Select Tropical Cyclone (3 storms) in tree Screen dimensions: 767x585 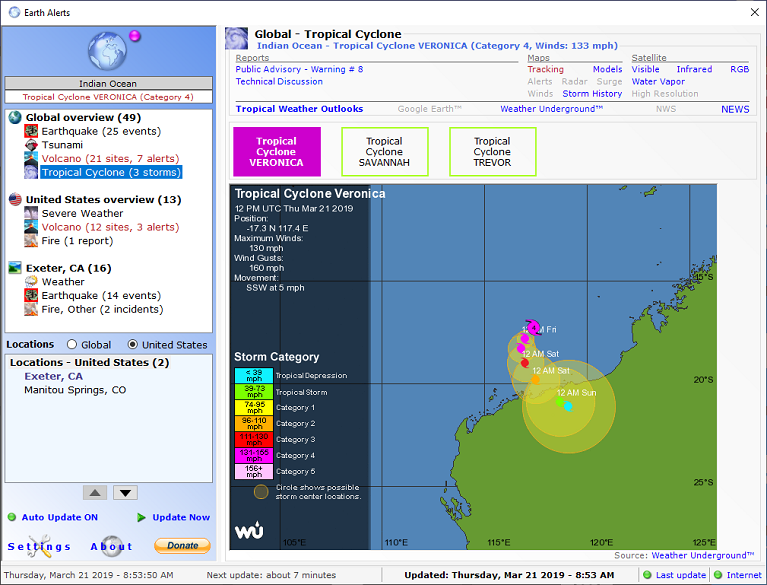[x=111, y=172]
